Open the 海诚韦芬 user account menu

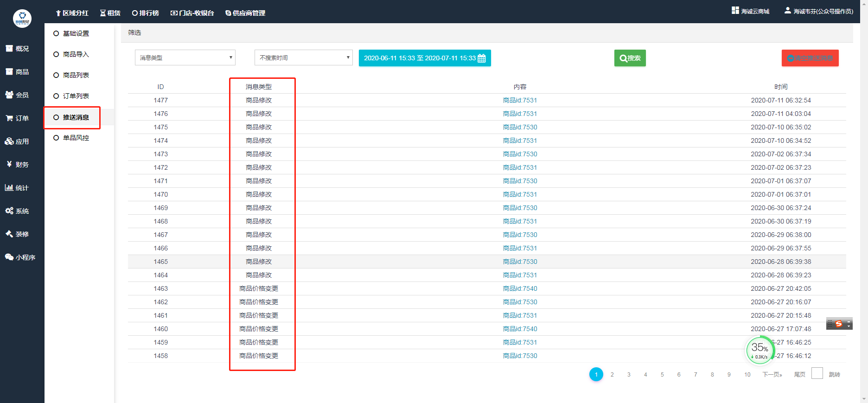click(x=819, y=11)
